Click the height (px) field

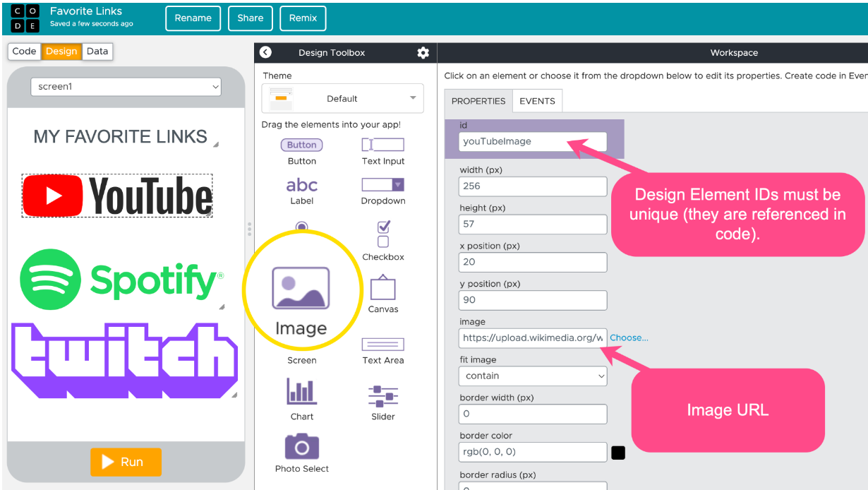coord(533,225)
